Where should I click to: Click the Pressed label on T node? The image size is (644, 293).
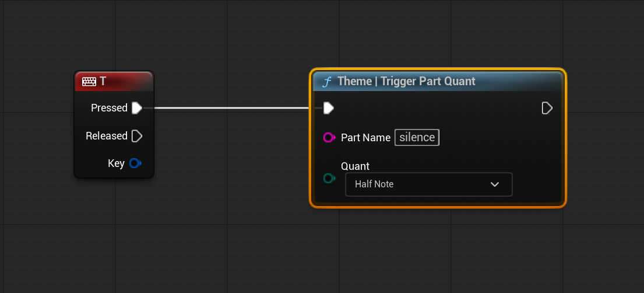109,108
